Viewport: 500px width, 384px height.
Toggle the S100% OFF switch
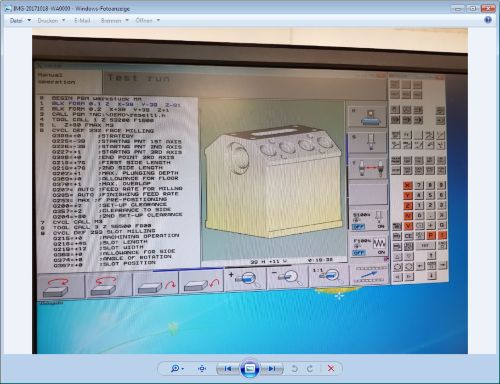click(x=359, y=227)
